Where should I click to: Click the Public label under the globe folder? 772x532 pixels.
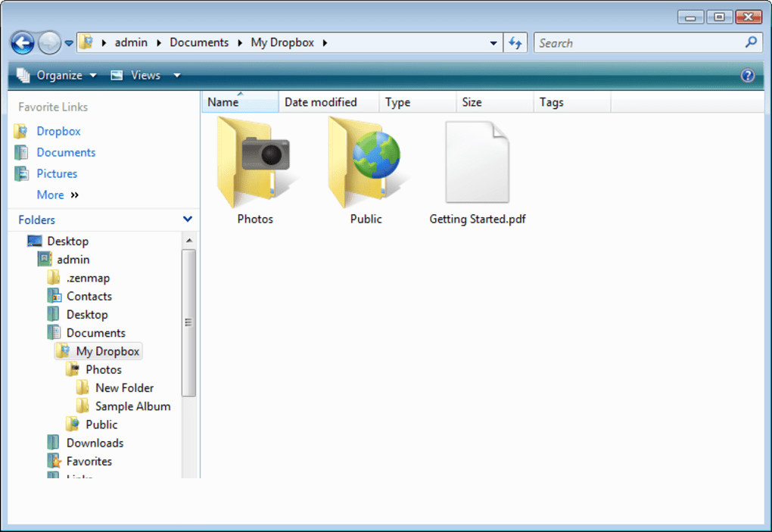(366, 219)
